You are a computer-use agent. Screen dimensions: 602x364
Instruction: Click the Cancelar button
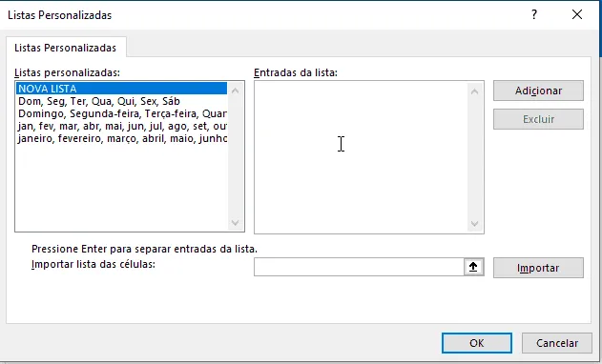(557, 343)
